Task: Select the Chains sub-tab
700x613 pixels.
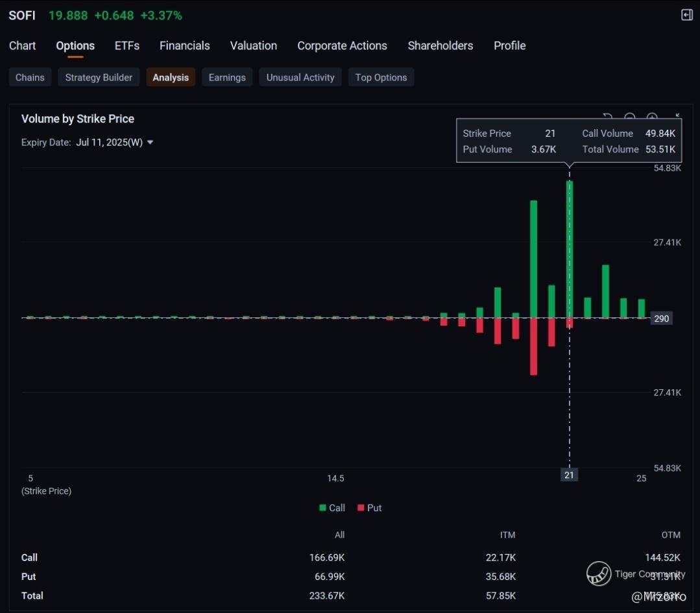Action: [x=30, y=77]
